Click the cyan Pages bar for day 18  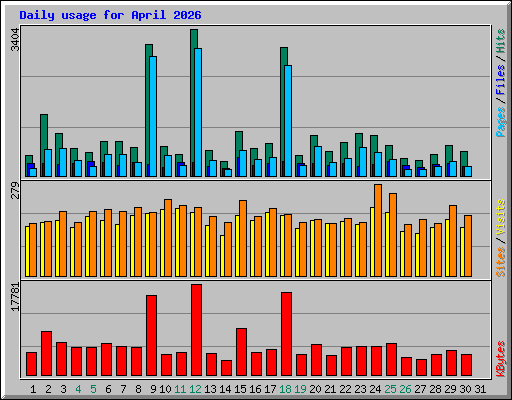[288, 121]
